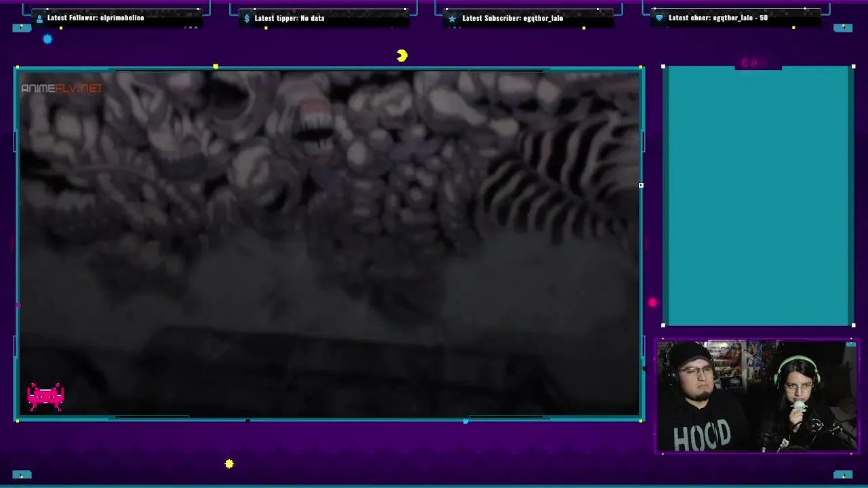Click the diamond icon beside Latest cheer
868x488 pixels.
coord(659,18)
